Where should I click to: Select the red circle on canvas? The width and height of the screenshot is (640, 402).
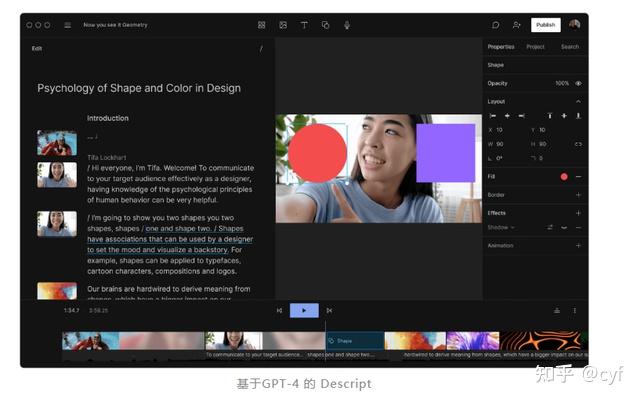[x=318, y=153]
